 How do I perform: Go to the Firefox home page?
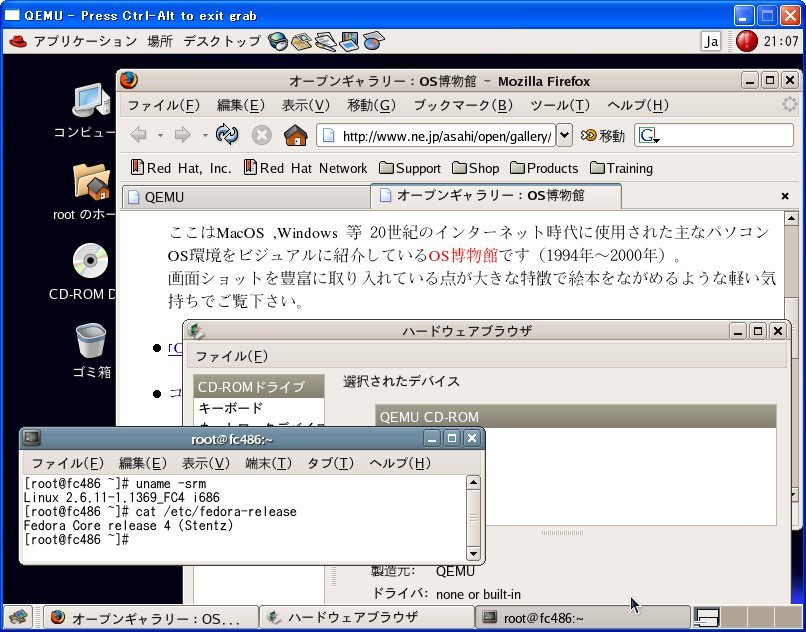(x=296, y=135)
